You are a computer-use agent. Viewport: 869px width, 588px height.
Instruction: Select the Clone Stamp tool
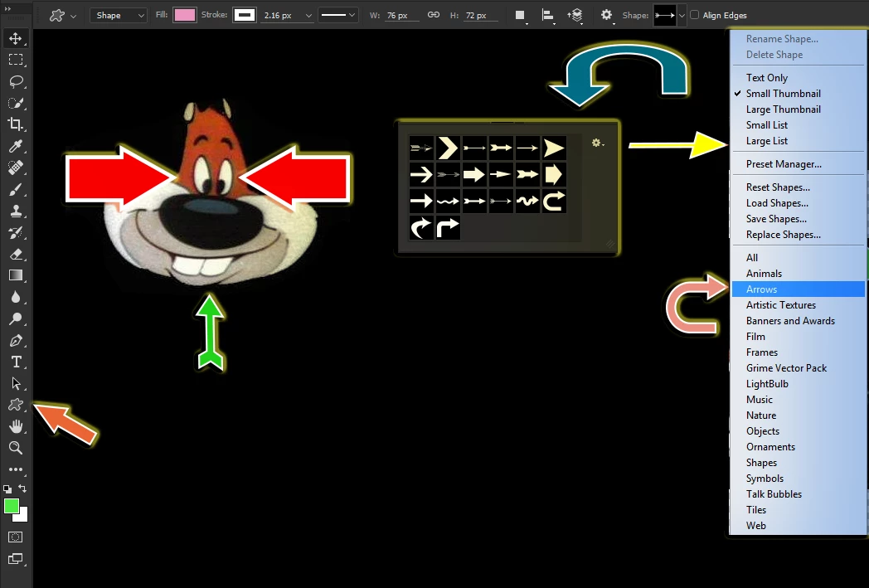click(16, 211)
